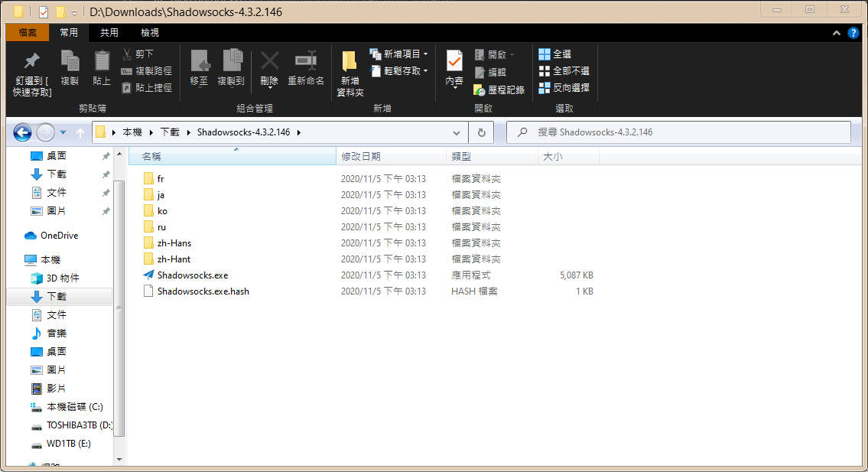
Task: Open the 內容 (Properties) icon
Action: (454, 69)
